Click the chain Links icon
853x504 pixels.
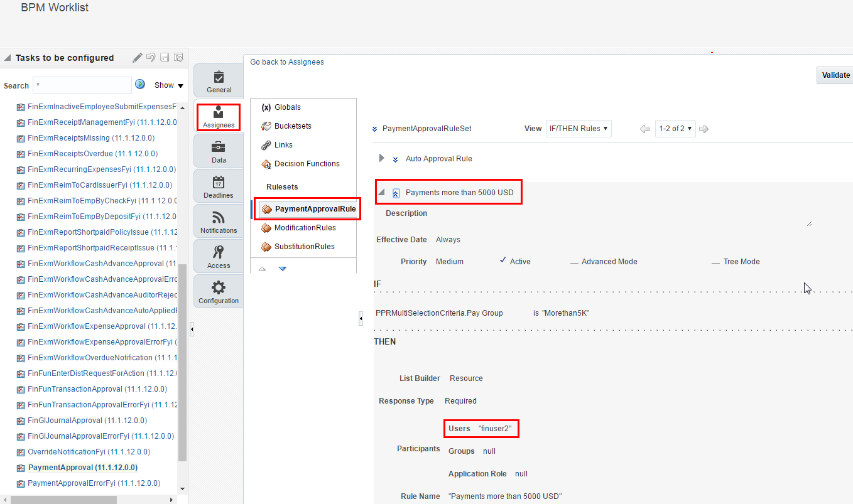coord(266,145)
